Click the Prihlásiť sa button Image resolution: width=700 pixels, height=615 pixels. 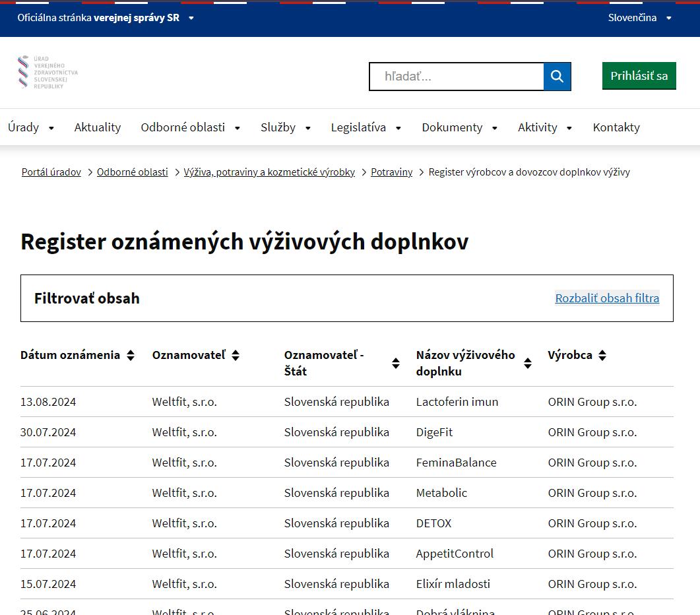click(x=639, y=76)
